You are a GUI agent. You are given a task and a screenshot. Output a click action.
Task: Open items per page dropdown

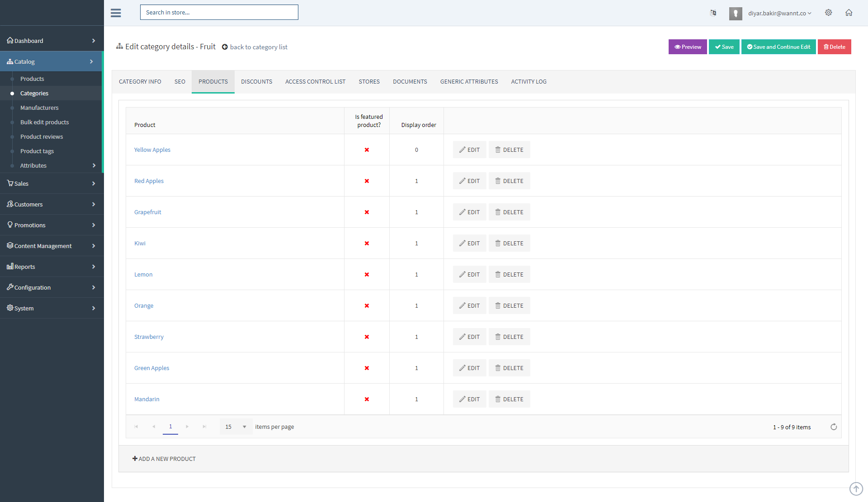coord(236,427)
